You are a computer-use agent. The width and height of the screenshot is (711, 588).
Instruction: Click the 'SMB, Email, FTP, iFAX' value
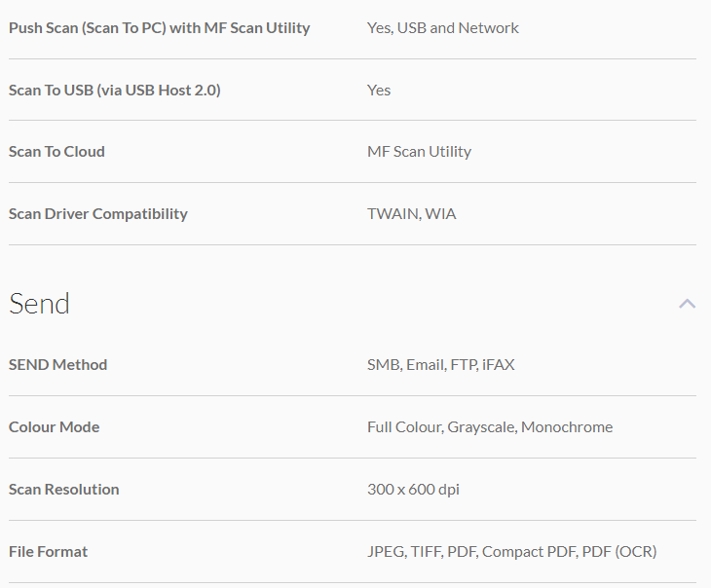point(440,364)
